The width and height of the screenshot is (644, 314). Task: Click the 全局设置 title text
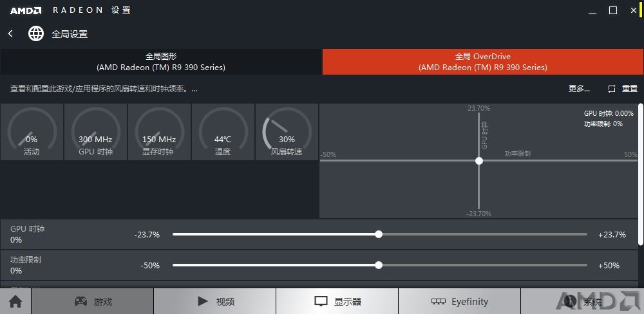70,34
